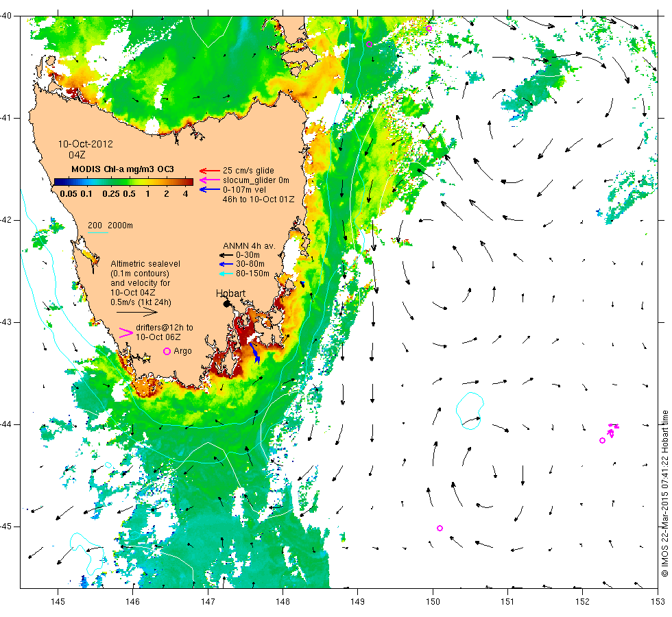Click the color scale value 4

click(x=186, y=193)
